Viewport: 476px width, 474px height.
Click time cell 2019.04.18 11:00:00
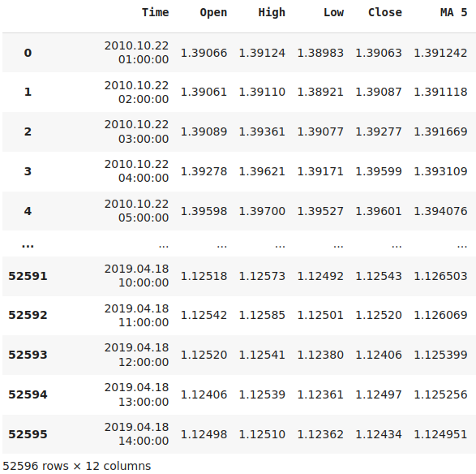(136, 316)
